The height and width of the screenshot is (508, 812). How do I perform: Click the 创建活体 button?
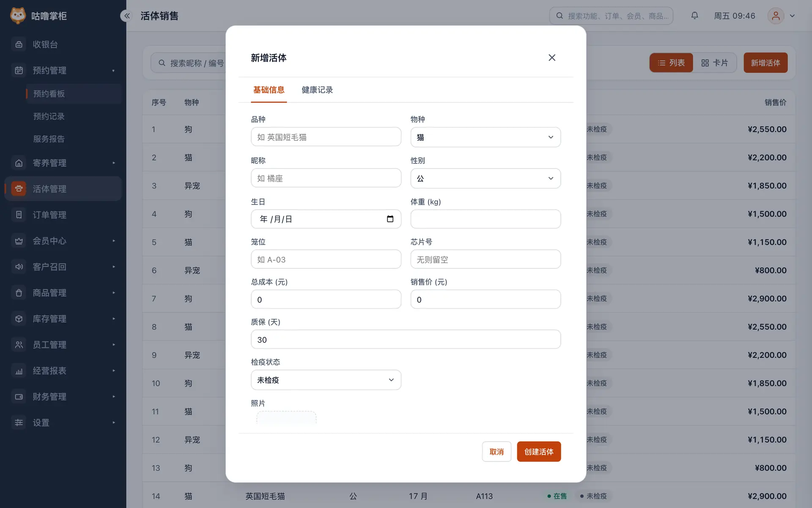[539, 452]
